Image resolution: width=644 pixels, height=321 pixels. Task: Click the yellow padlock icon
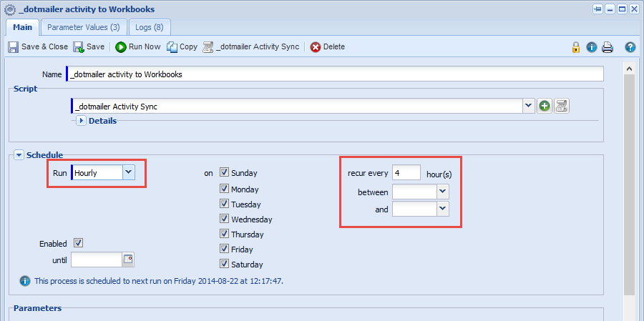click(x=576, y=47)
